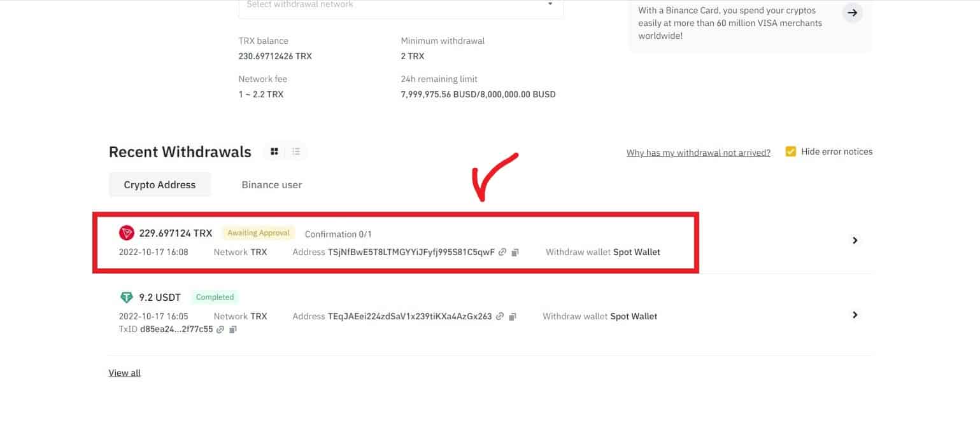Click the timestamp 2022-10-17 16:05
This screenshot has width=980, height=423.
[x=153, y=316]
